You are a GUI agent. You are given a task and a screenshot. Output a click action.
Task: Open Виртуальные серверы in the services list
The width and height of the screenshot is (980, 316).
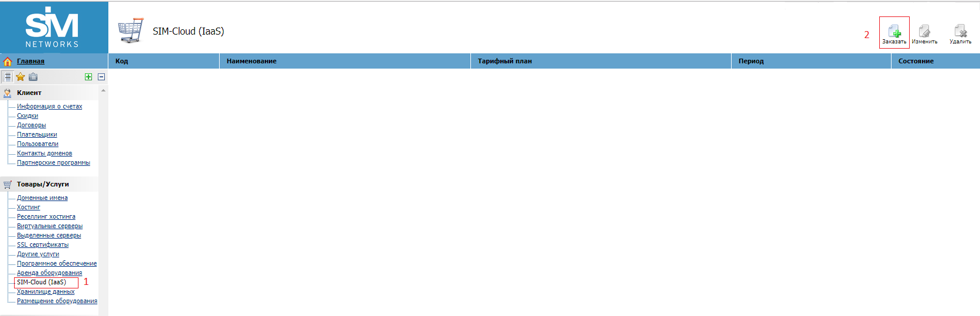tap(50, 226)
